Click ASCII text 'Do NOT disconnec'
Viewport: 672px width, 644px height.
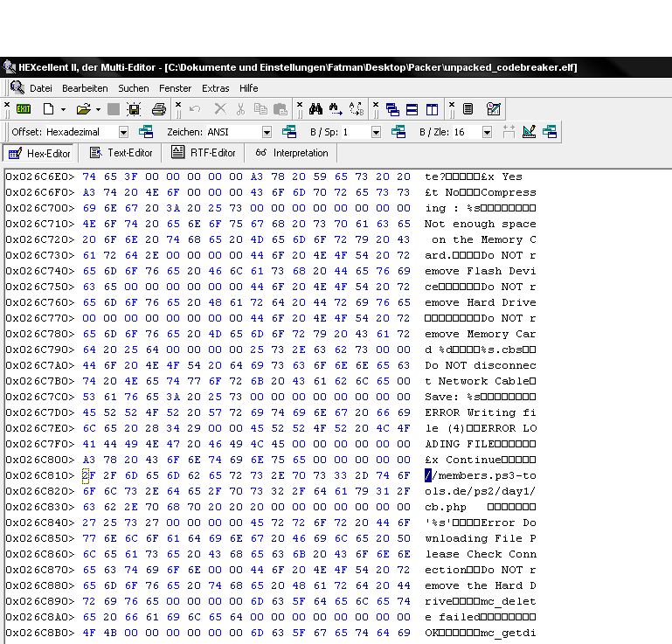coord(480,365)
